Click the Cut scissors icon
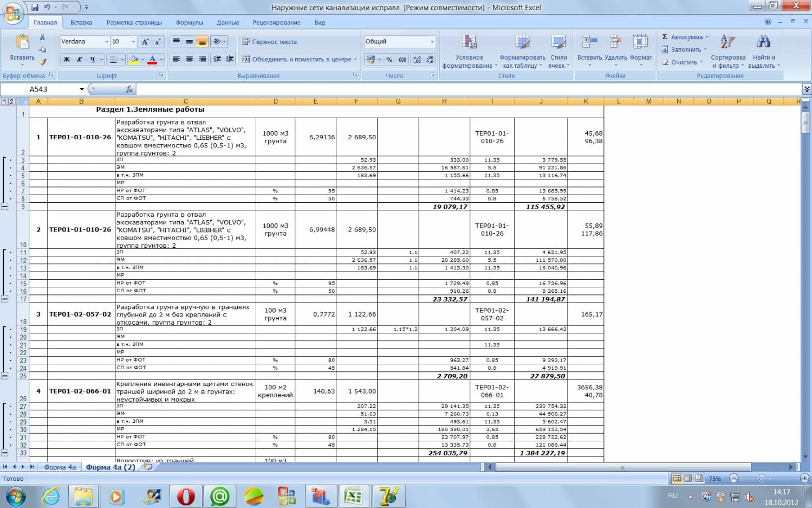Screen dimensions: 812x508 pos(42,37)
